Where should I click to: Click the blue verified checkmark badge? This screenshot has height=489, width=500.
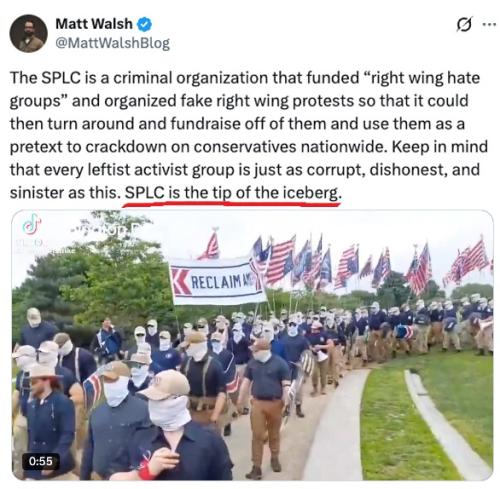click(x=145, y=24)
